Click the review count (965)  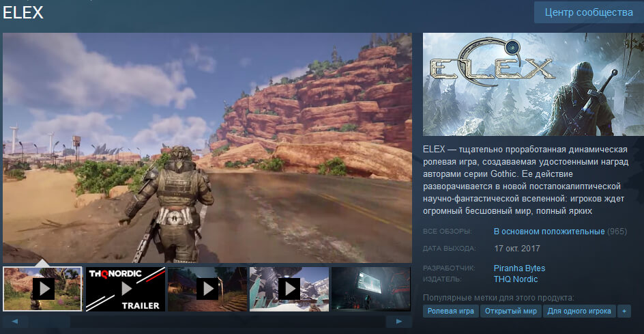tap(617, 231)
